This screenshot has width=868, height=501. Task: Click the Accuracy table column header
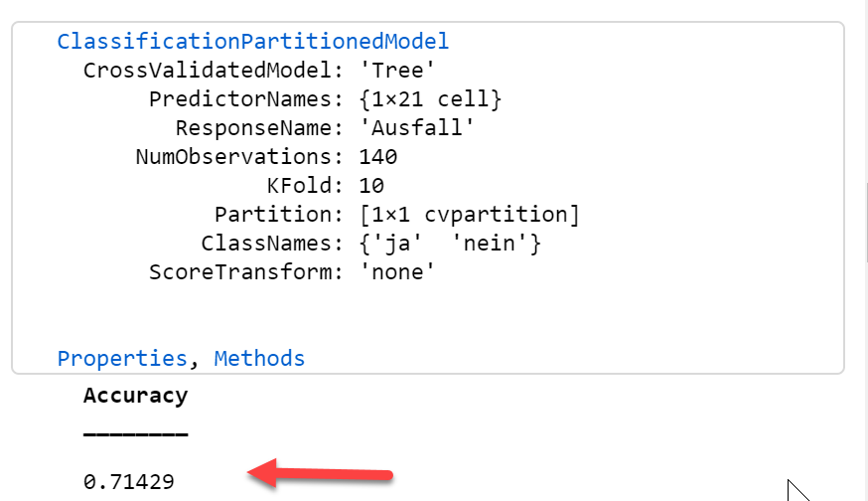pyautogui.click(x=136, y=396)
